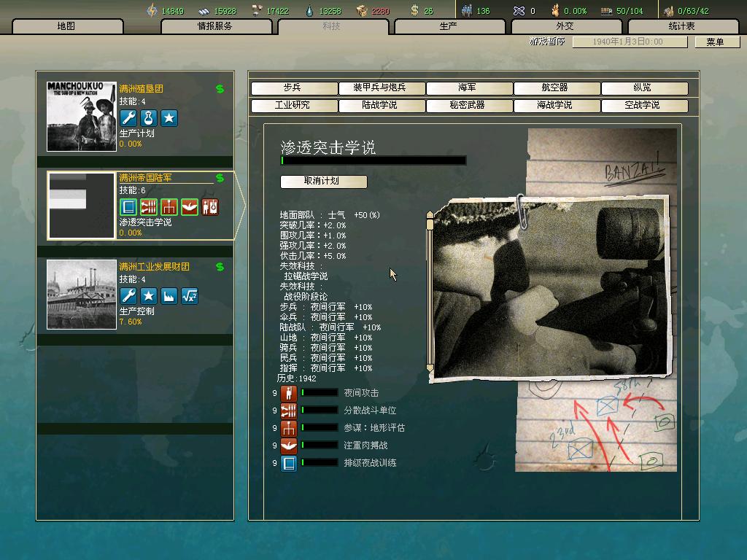Click the money dollar icon showing 26
The image size is (747, 560).
[x=415, y=10]
